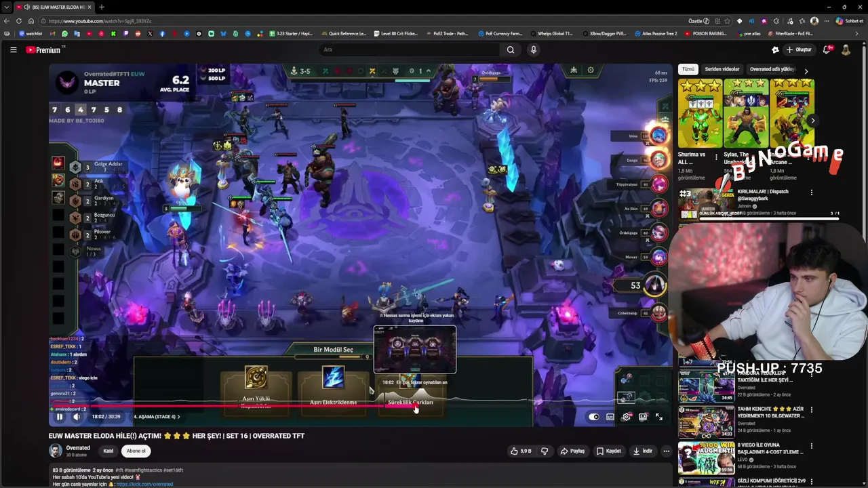Open options for '9 WIEGO İLE OYUNA' video
Screen dimensions: 868x488
pyautogui.click(x=811, y=447)
